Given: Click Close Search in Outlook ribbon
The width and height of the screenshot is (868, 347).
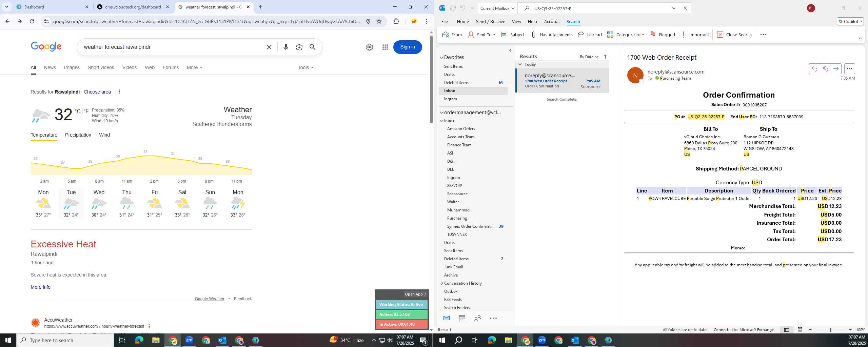Looking at the screenshot, I should coord(734,35).
